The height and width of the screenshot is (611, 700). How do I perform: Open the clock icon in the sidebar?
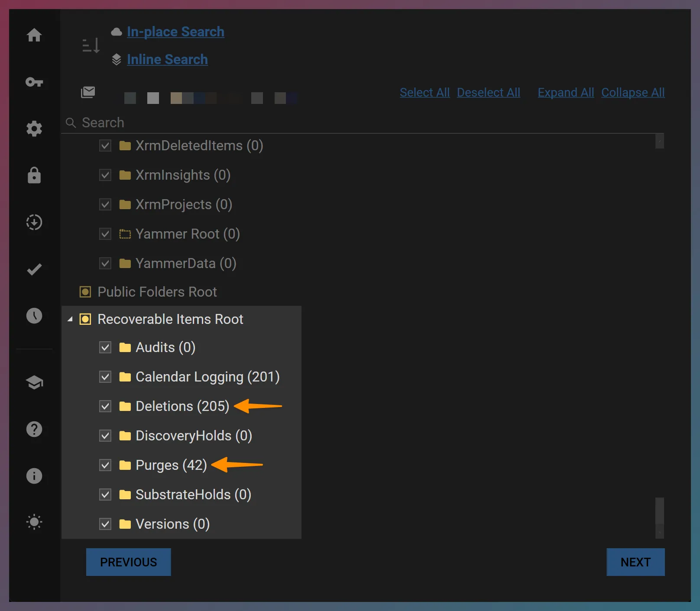pyautogui.click(x=34, y=316)
